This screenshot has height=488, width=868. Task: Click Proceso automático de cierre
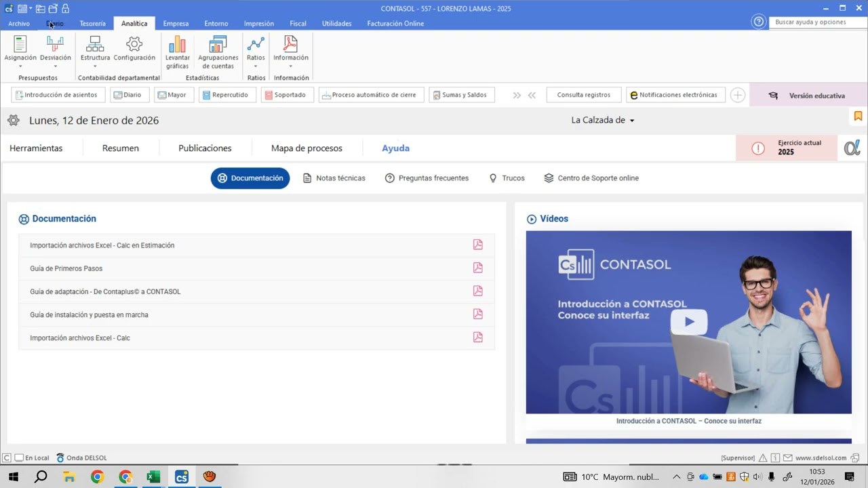[x=371, y=95]
